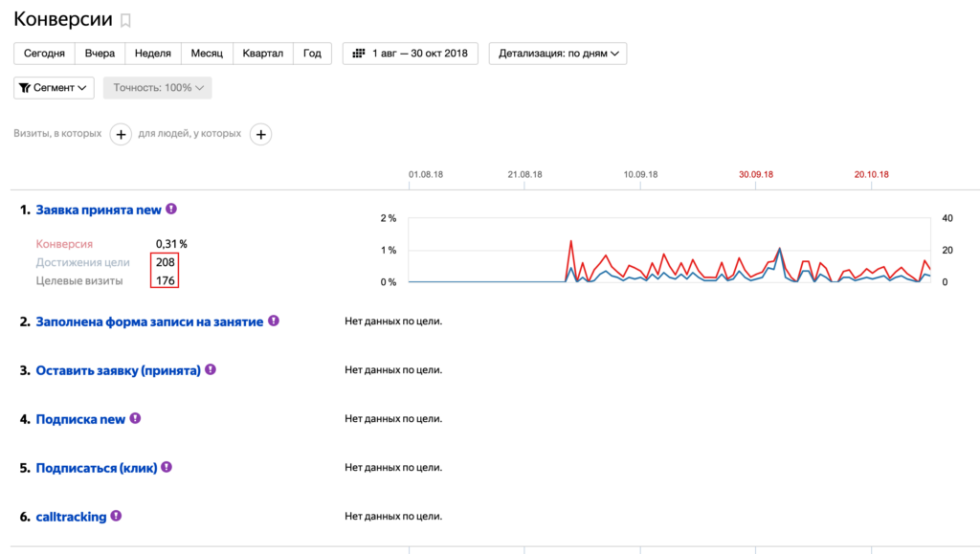Open the 'Заявка принята new' goal link
The height and width of the screenshot is (554, 980).
tap(99, 210)
